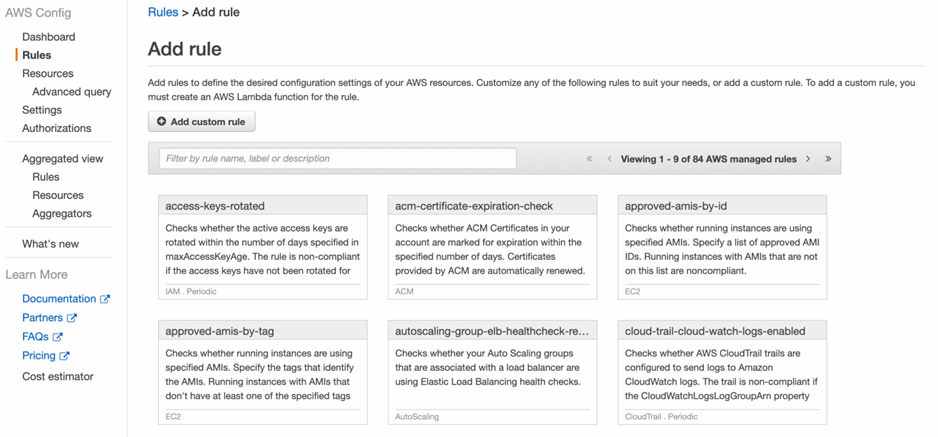
Task: Open the cloud-trail-cloud-watch-logs-enabled rule card
Action: [x=722, y=372]
